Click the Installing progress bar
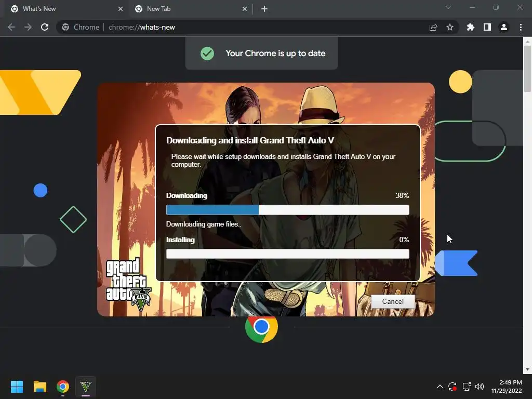The image size is (532, 399). pyautogui.click(x=288, y=254)
